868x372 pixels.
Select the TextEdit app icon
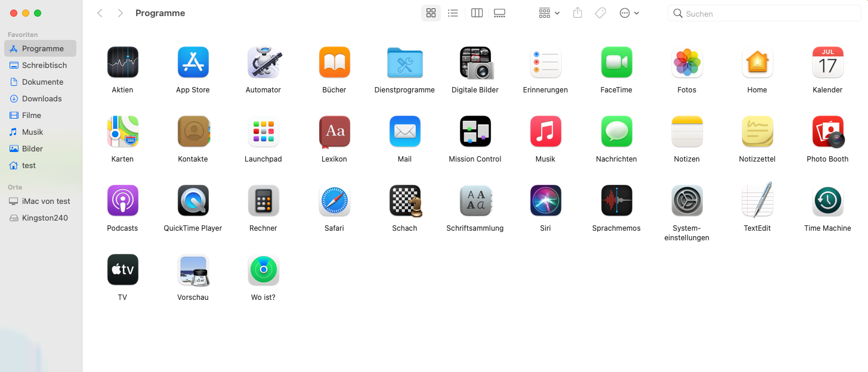pos(757,200)
